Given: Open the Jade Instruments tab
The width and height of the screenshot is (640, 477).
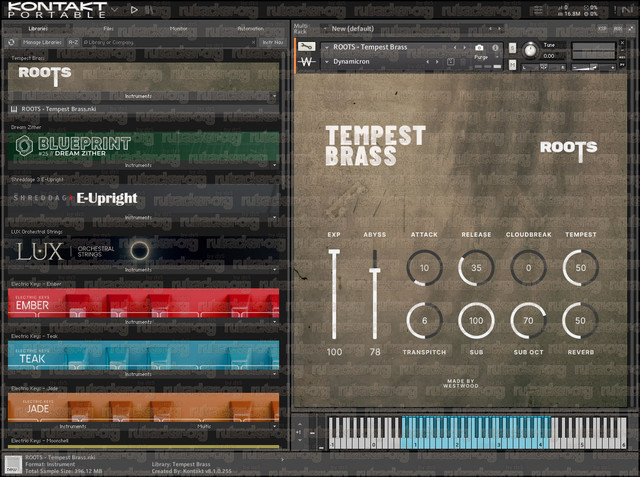Looking at the screenshot, I should pos(73,426).
